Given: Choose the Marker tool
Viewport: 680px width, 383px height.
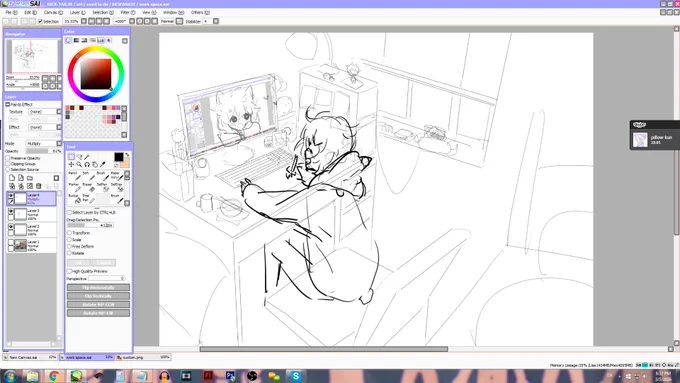Looking at the screenshot, I should pos(74,187).
